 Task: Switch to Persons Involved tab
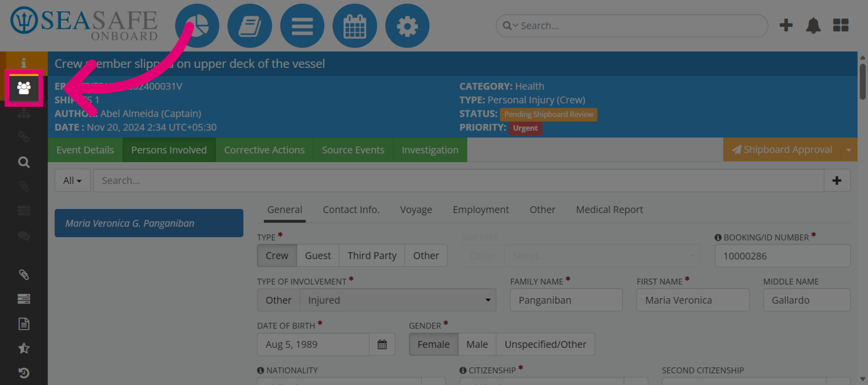[x=169, y=150]
